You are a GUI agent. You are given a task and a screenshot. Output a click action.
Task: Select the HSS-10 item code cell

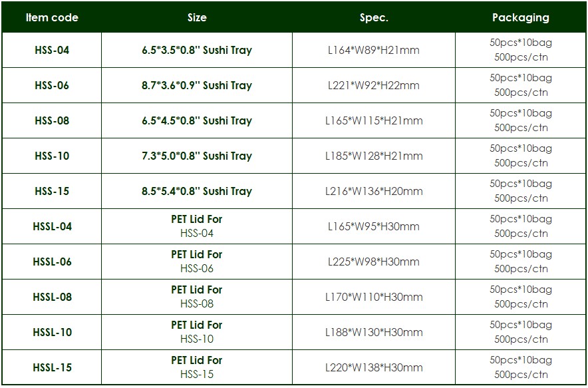click(x=52, y=156)
